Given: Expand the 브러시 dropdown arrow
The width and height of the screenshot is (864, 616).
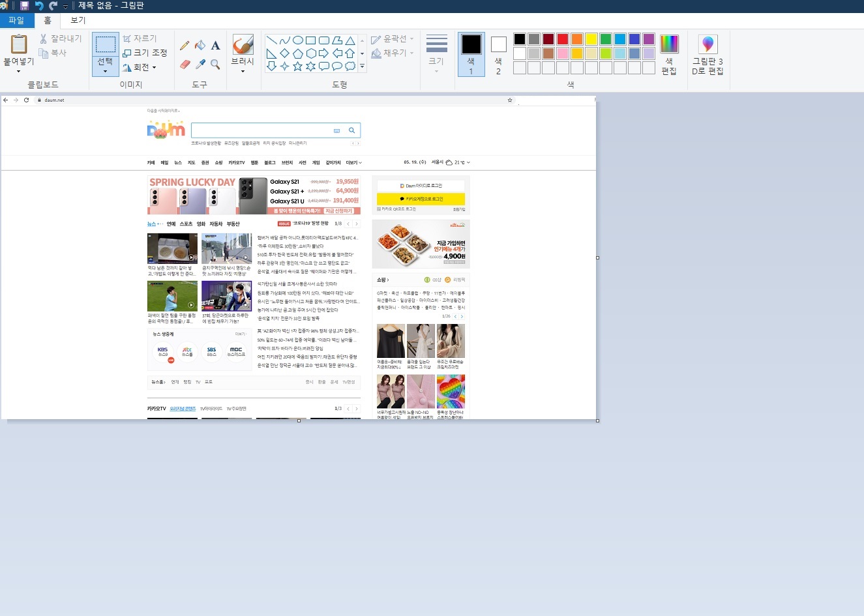Looking at the screenshot, I should (243, 71).
